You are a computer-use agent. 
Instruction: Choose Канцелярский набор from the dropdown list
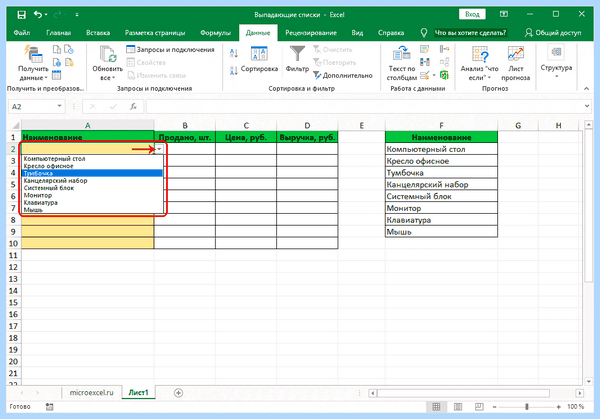tap(93, 181)
